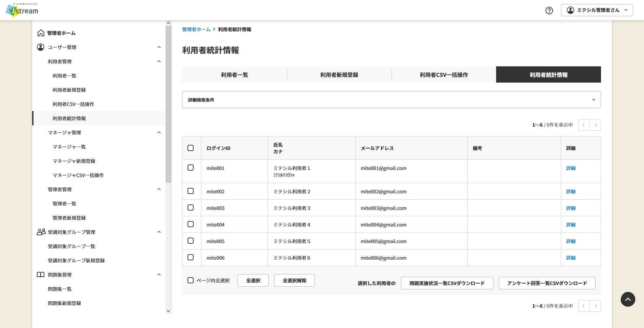Click the sidebar scroll down arrow
Viewport: 644px width, 328px height.
point(168,311)
